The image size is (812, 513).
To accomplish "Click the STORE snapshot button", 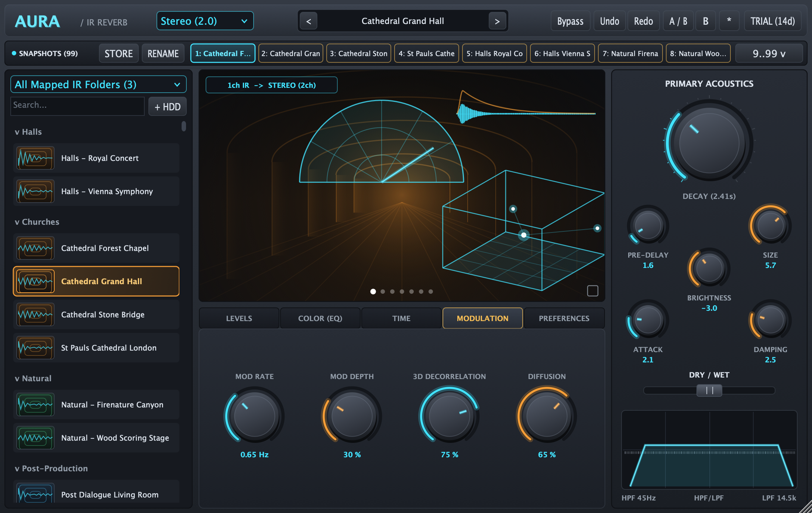I will 118,54.
